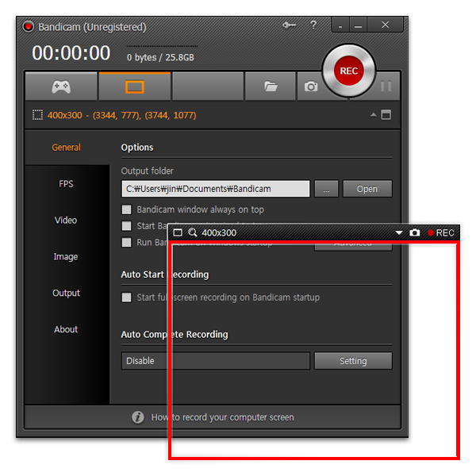
Task: Take a screenshot with the camera button
Action: (x=311, y=86)
